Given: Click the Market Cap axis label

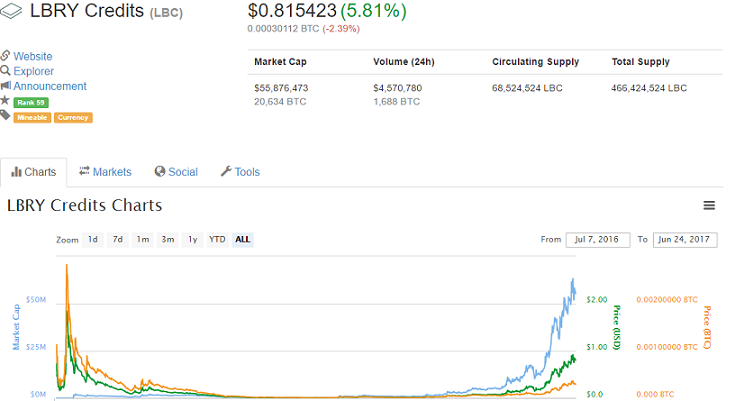Looking at the screenshot, I should point(16,327).
